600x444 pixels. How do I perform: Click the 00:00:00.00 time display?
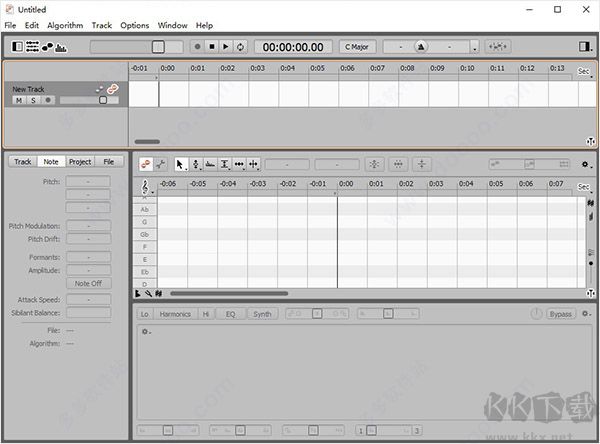click(293, 47)
